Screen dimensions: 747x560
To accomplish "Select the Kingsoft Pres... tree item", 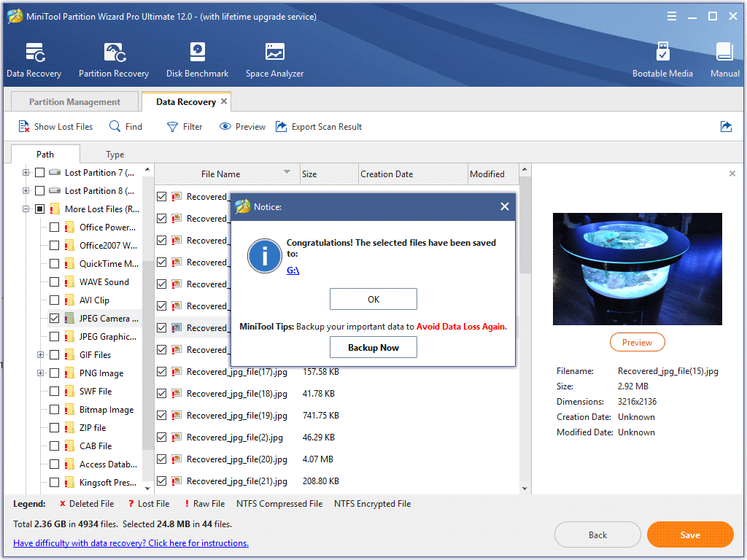I will pos(108,483).
